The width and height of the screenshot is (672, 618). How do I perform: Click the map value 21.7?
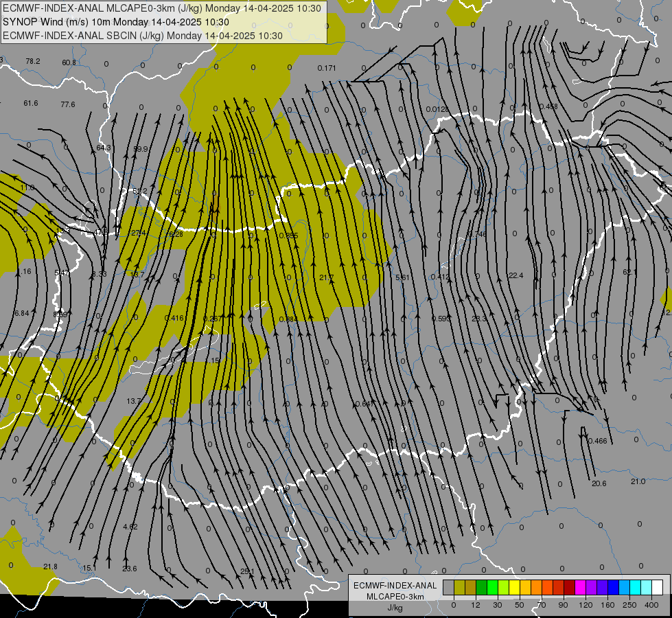click(x=327, y=277)
